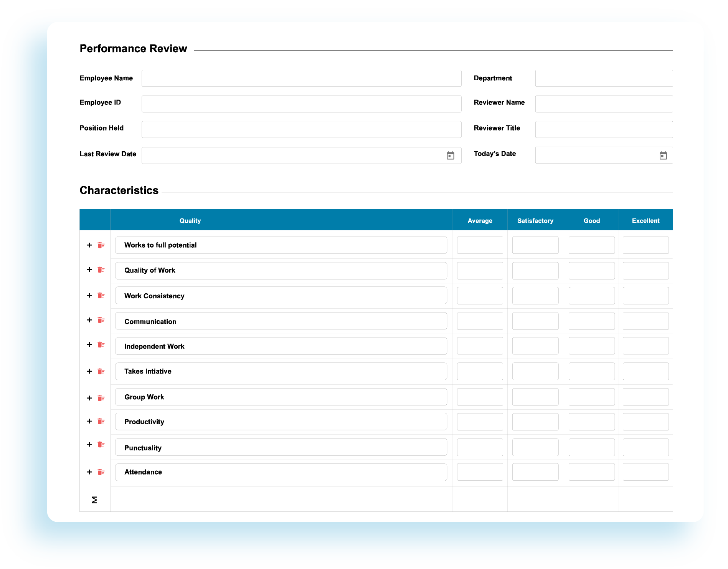This screenshot has height=569, width=728.
Task: Click Average cell for Productivity row
Action: pos(480,422)
